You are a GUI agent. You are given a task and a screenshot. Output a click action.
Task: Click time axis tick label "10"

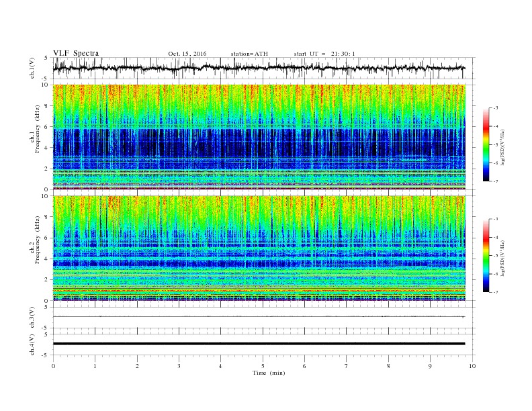click(472, 366)
